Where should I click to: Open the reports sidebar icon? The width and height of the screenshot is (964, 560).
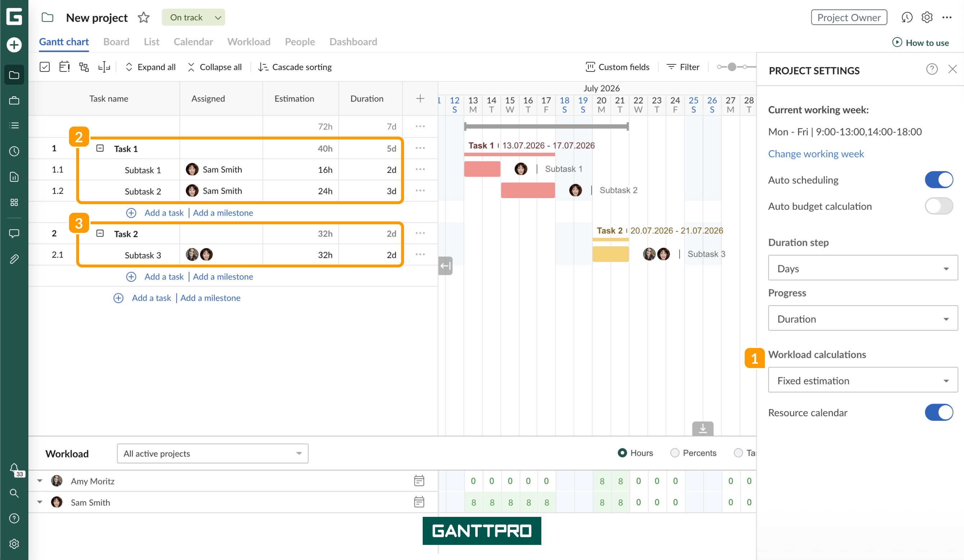coord(14,177)
